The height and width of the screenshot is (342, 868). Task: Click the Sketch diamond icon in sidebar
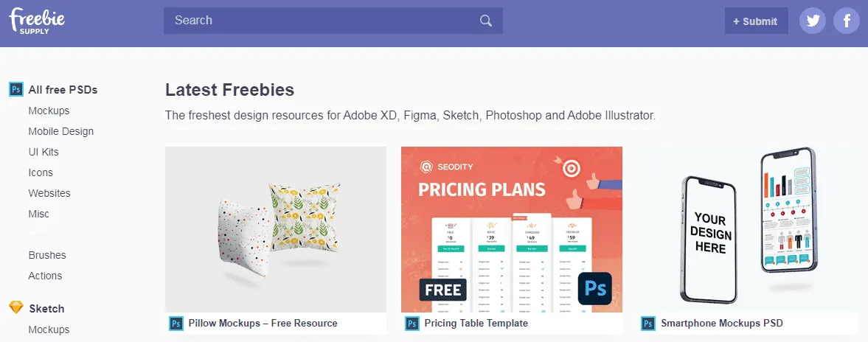[x=15, y=308]
